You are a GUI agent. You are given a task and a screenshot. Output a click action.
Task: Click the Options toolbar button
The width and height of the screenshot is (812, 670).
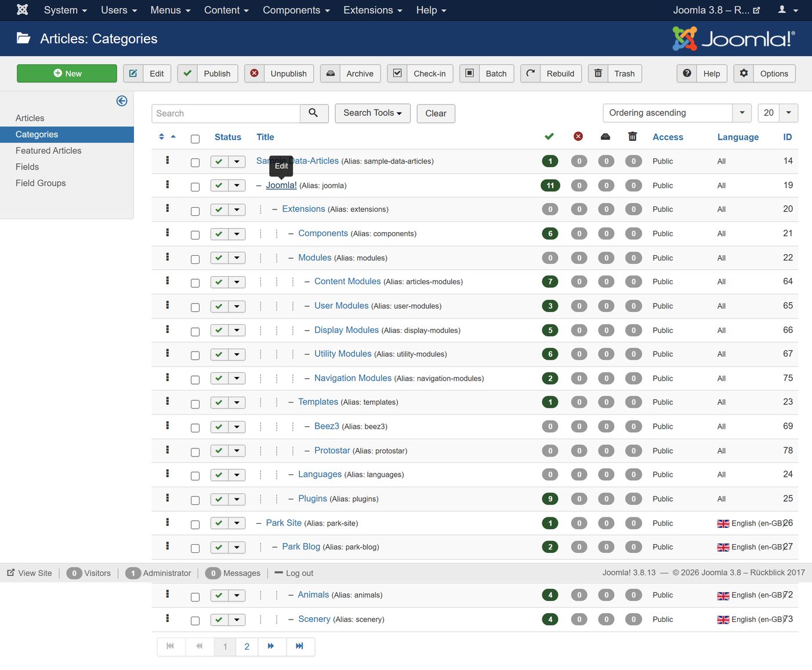point(764,74)
